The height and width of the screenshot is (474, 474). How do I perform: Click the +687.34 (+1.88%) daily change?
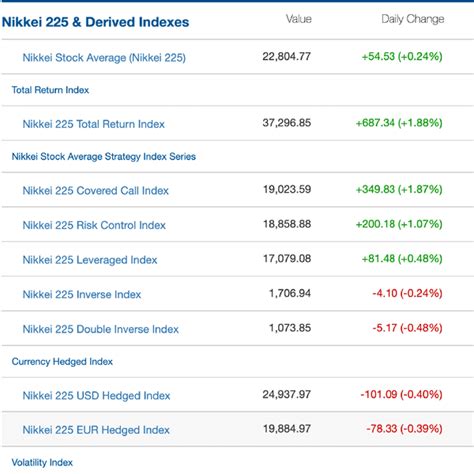pos(399,123)
